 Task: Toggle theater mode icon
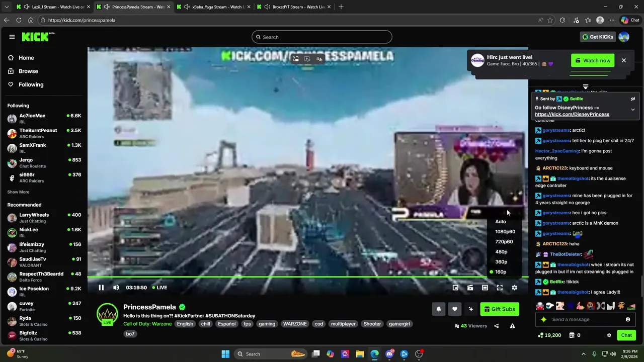tap(485, 288)
